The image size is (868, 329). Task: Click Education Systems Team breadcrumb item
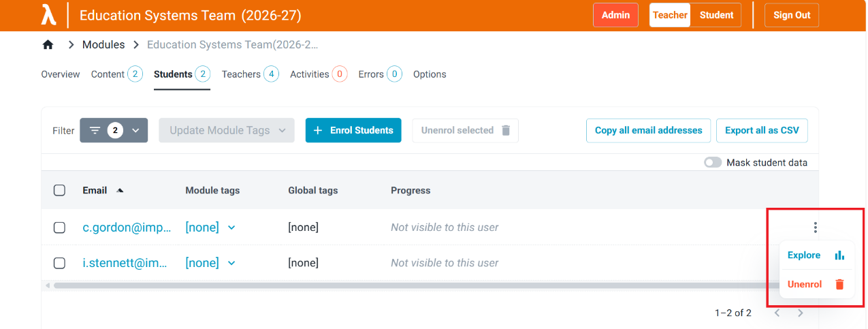pos(233,45)
